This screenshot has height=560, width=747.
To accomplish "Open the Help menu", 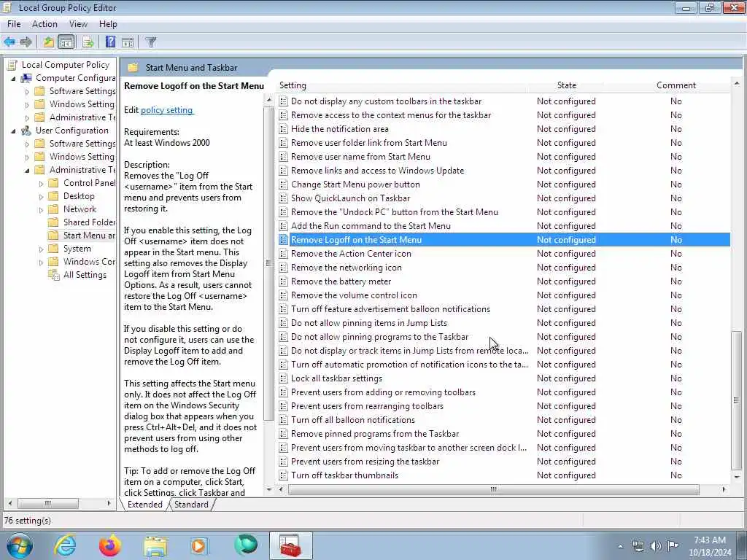I will 108,24.
